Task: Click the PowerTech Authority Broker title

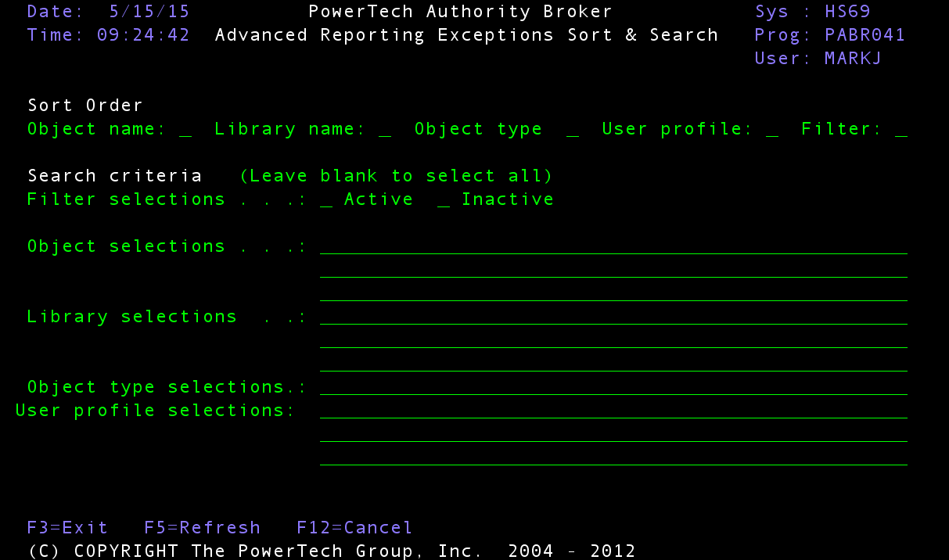Action: 461,12
